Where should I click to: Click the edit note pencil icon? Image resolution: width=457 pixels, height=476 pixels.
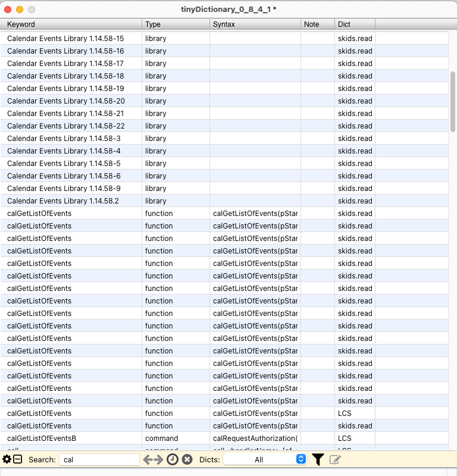coord(335,459)
